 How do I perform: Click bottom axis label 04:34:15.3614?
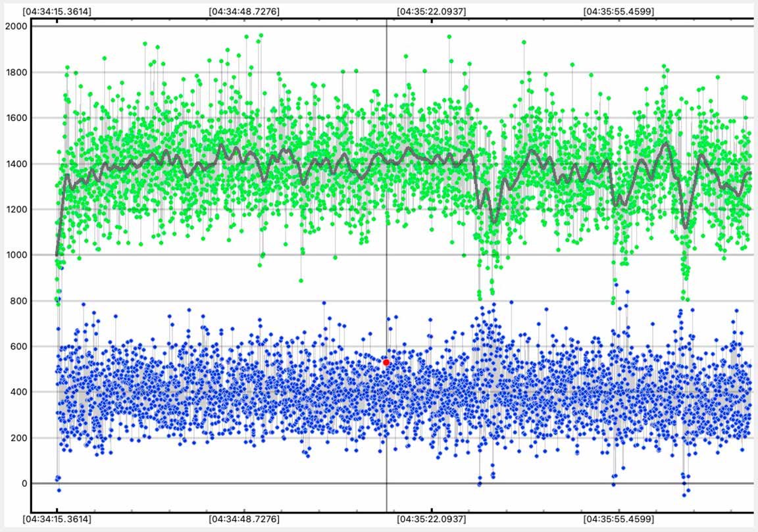[57, 520]
